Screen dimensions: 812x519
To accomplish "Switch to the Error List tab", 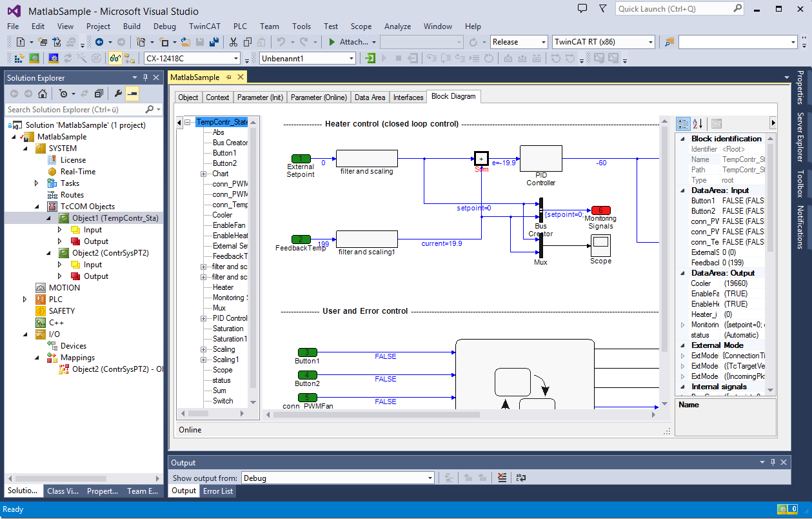I will tap(218, 491).
